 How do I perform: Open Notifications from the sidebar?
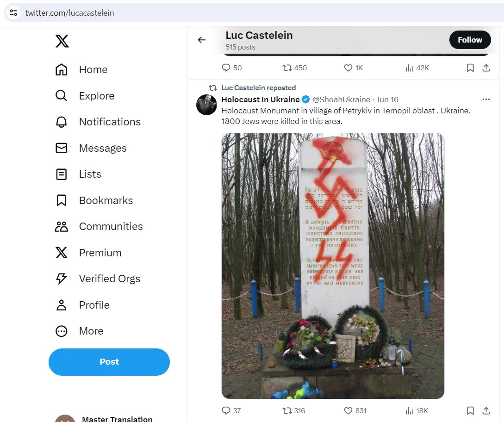98,122
